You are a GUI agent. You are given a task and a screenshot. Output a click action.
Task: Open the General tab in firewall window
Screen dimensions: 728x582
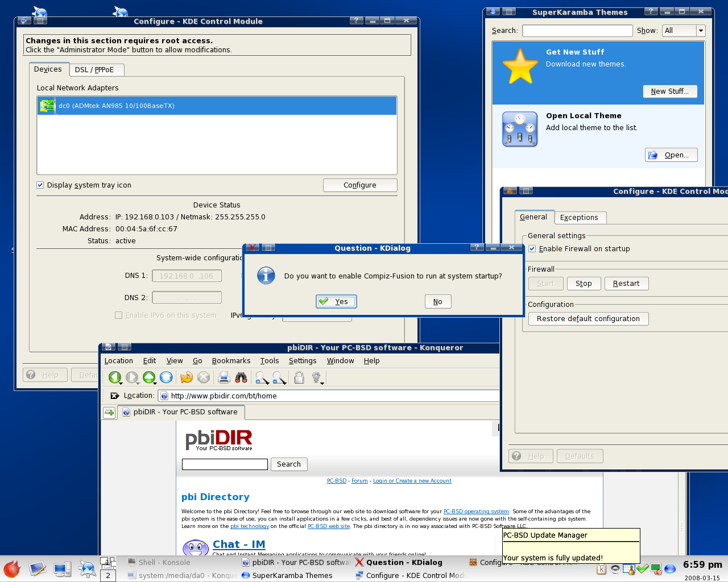click(533, 217)
